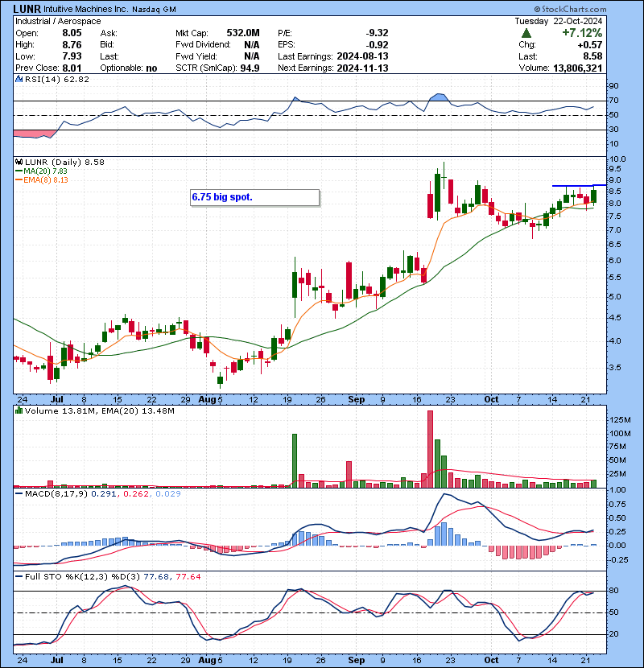Click the copyright symbol before StockCharts.com
This screenshot has width=644, height=668.
537,9
